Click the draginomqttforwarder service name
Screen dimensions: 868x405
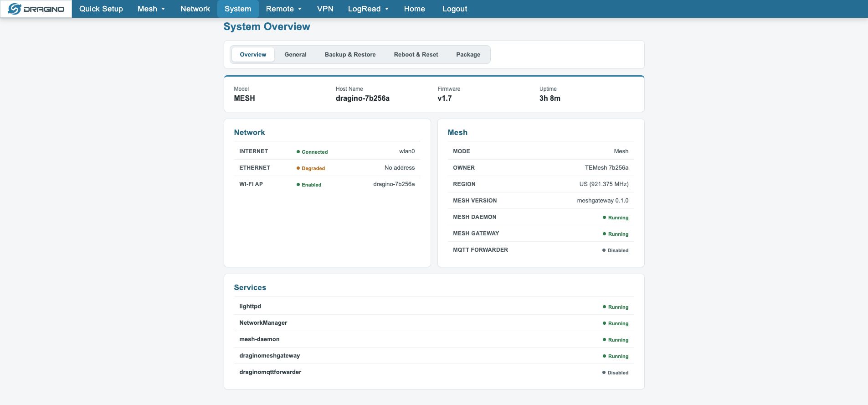(x=270, y=372)
